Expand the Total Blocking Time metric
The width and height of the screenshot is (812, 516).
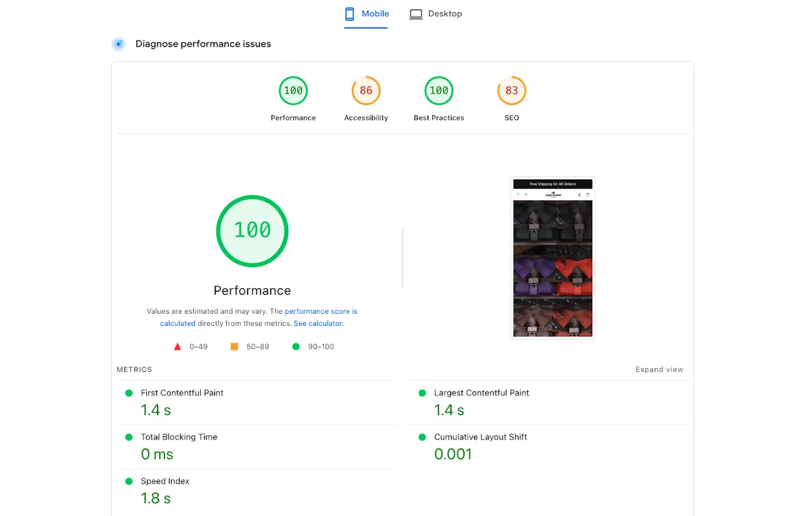(x=179, y=437)
